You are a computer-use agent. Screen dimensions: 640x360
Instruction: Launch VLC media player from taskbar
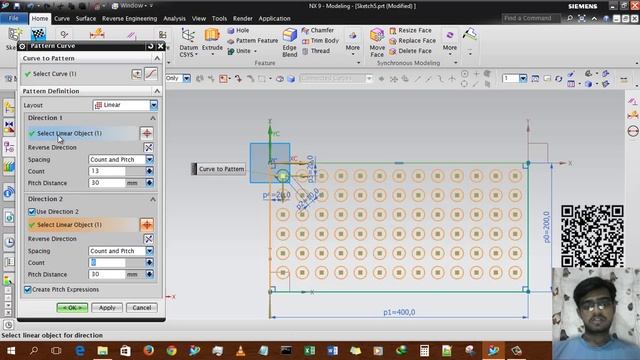pyautogui.click(x=240, y=351)
